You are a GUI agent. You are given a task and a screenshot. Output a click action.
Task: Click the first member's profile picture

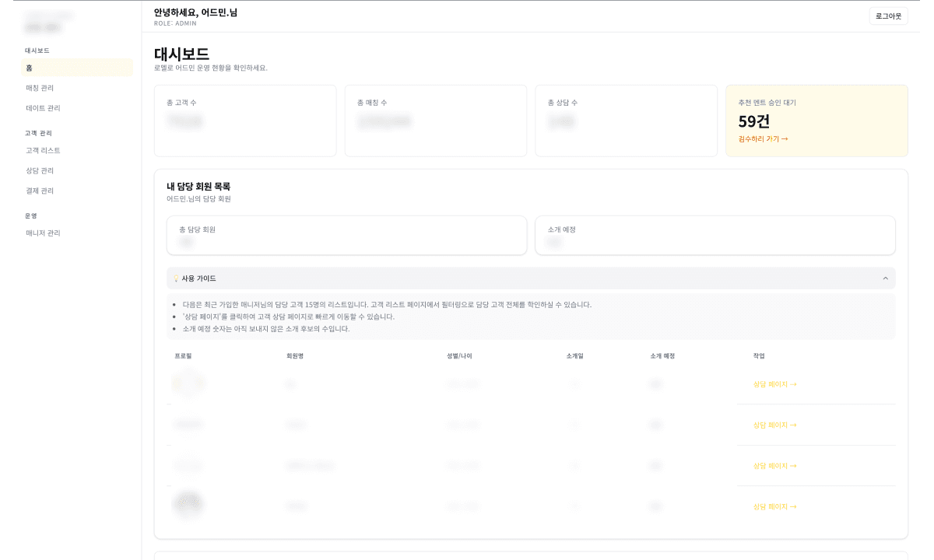(x=188, y=383)
